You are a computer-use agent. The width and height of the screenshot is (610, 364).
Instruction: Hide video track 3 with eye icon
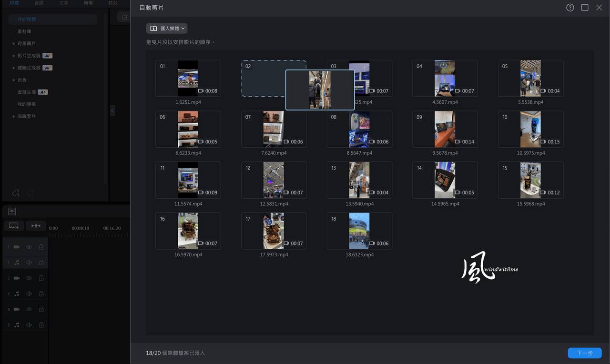[x=29, y=309]
